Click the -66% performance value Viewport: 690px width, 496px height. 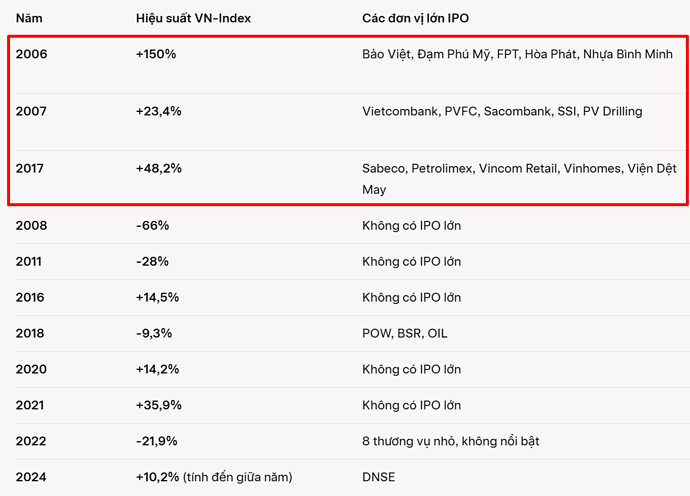[x=152, y=226]
